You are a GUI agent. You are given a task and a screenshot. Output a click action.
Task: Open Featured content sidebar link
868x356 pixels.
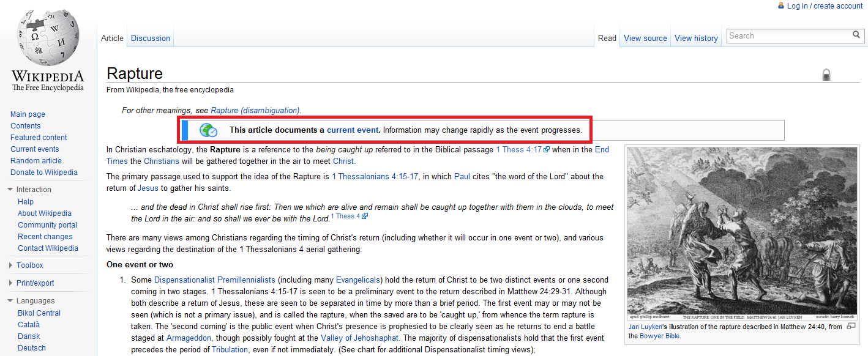tap(39, 138)
